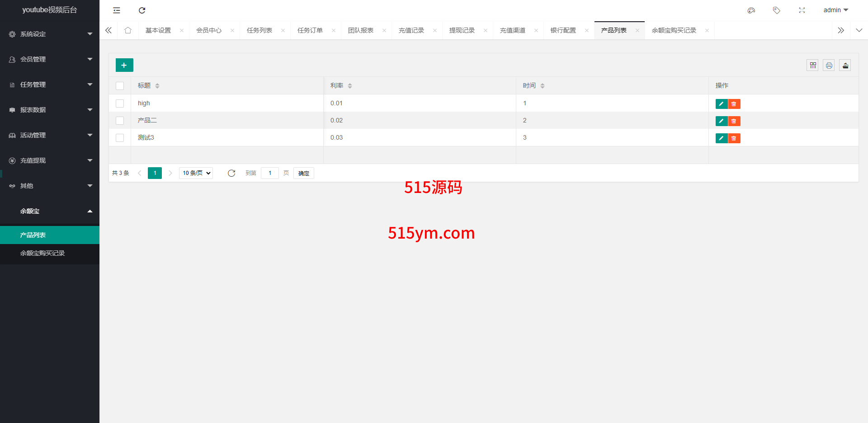
Task: Click the export table icon
Action: coord(845,66)
